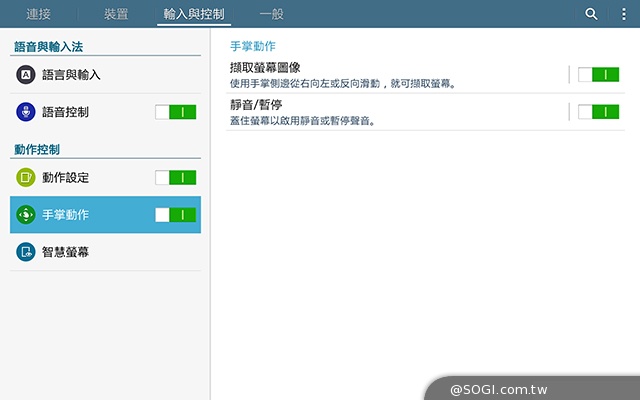Viewport: 640px width, 400px height.
Task: Disable the 靜音/暫停 switch
Action: [x=599, y=112]
